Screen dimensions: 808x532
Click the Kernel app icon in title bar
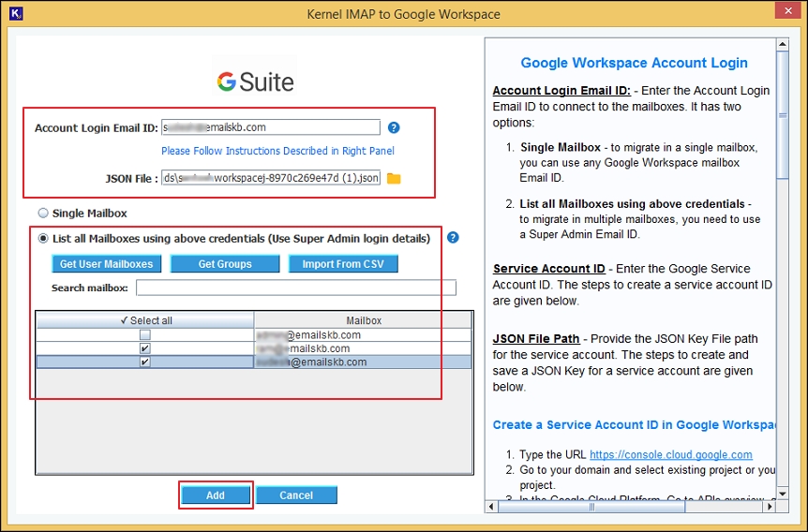[x=16, y=13]
